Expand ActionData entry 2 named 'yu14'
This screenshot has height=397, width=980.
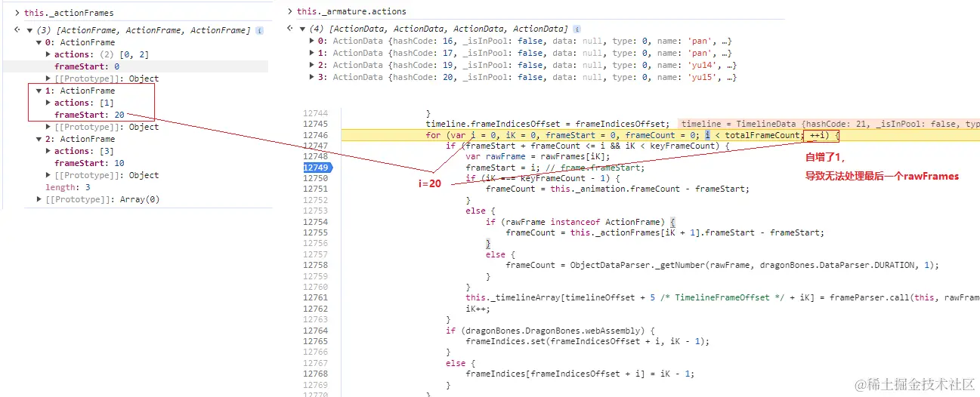(313, 65)
